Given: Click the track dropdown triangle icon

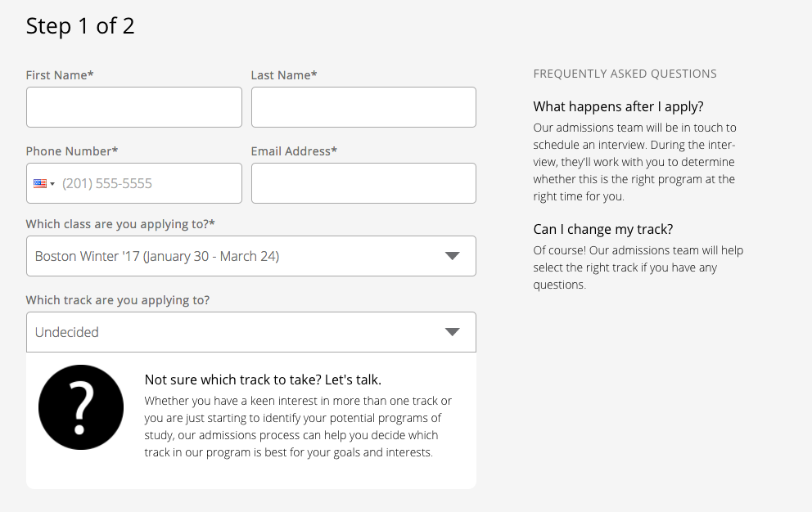Looking at the screenshot, I should coord(452,332).
